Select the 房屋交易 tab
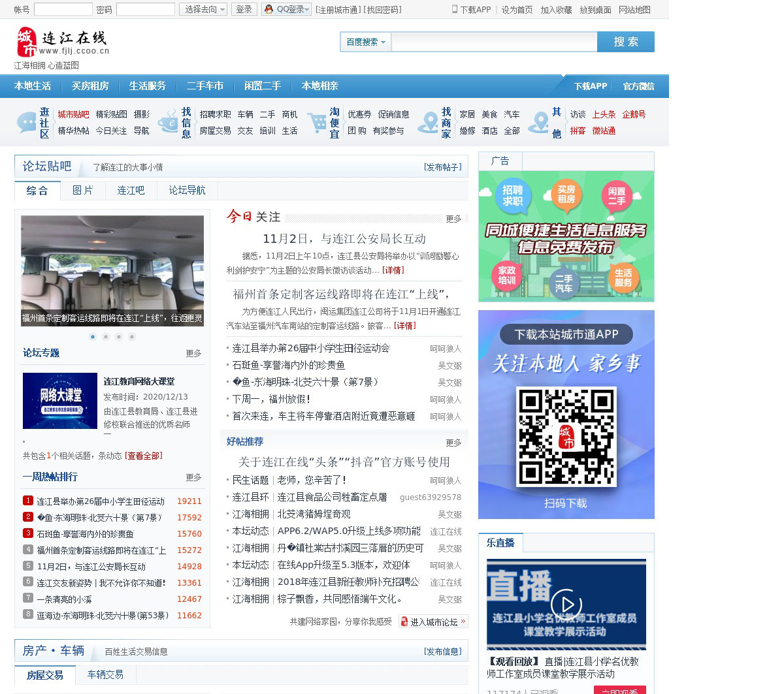 pyautogui.click(x=45, y=675)
